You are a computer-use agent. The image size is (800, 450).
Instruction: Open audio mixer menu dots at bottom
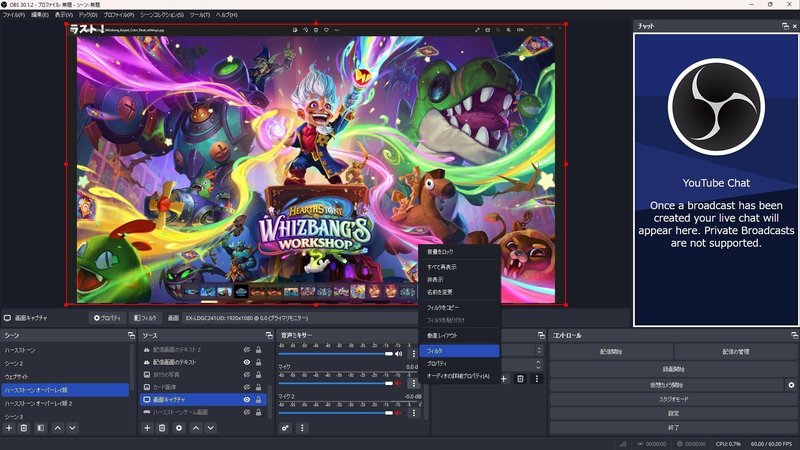(302, 428)
